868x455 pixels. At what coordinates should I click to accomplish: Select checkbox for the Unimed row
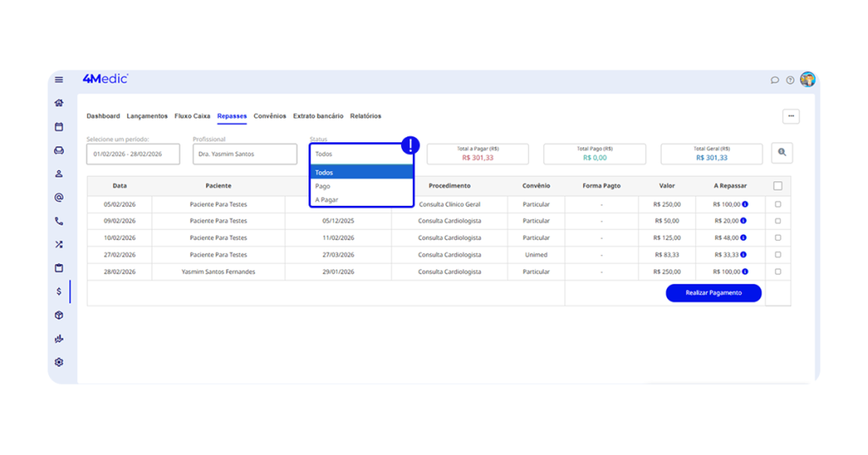click(777, 255)
